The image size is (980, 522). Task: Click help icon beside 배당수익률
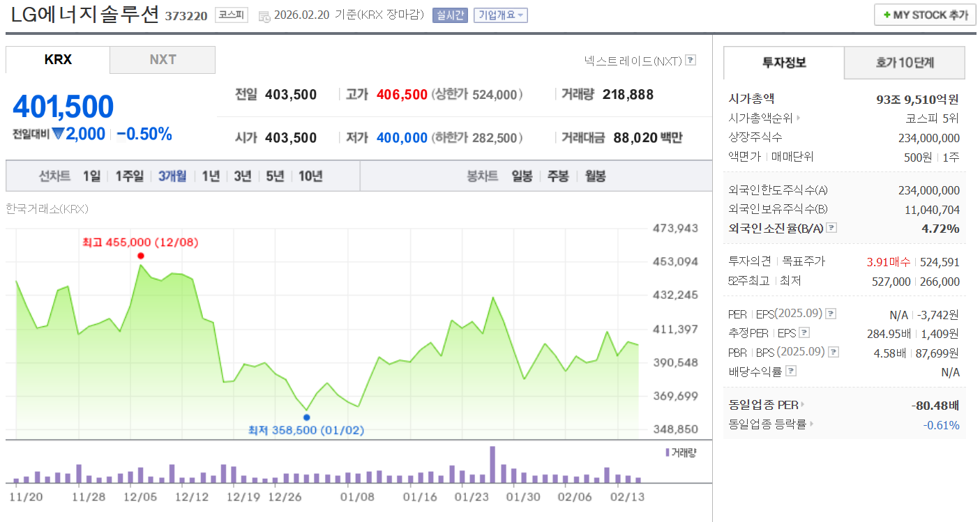(791, 371)
